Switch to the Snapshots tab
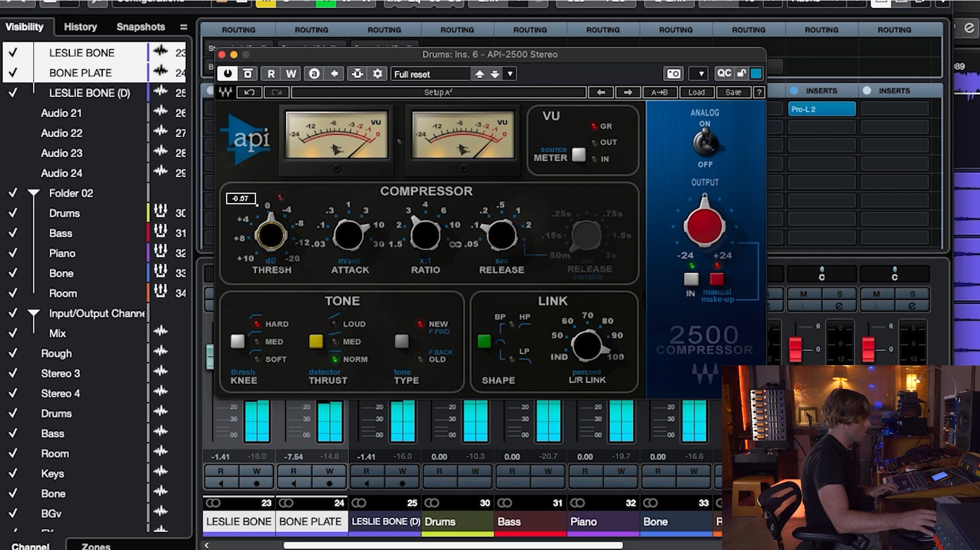The height and width of the screenshot is (550, 980). tap(141, 27)
